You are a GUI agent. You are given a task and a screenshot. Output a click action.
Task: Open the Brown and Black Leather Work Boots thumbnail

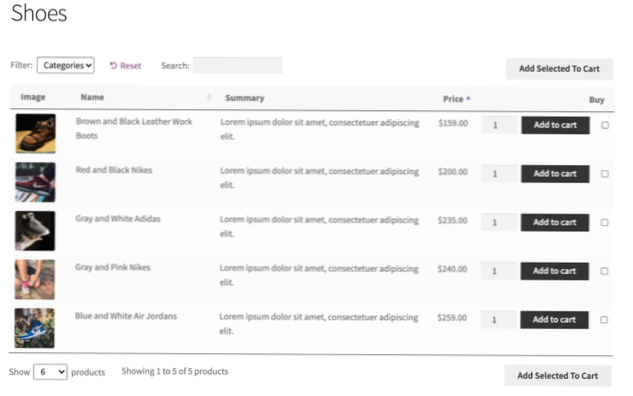pyautogui.click(x=36, y=133)
